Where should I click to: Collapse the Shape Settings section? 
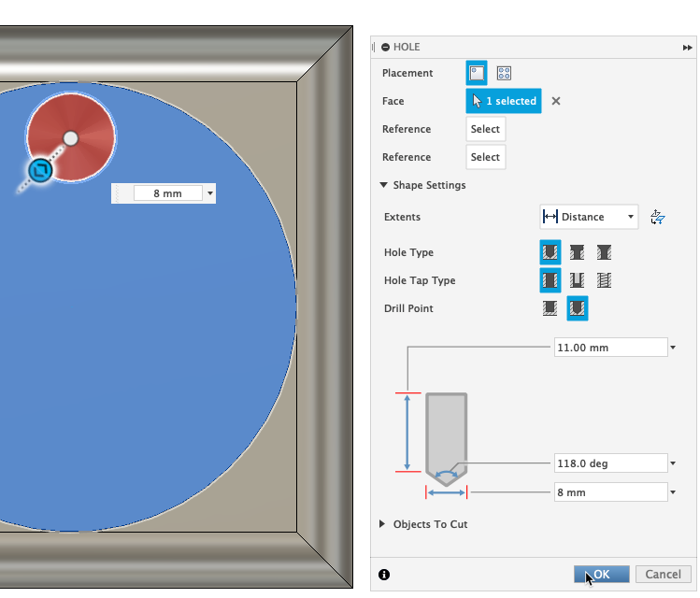click(383, 185)
